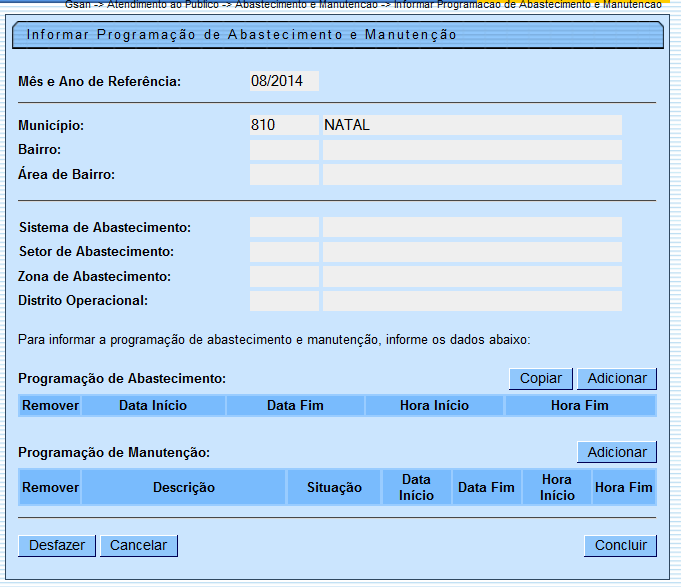The image size is (681, 587).
Task: Add a new Programação de Abastecimento entry
Action: tap(616, 379)
